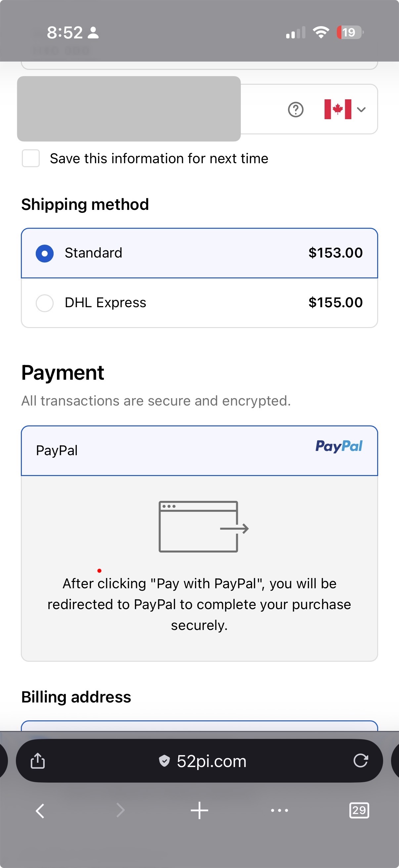This screenshot has width=399, height=868.
Task: Open a new tab with plus icon
Action: click(199, 810)
